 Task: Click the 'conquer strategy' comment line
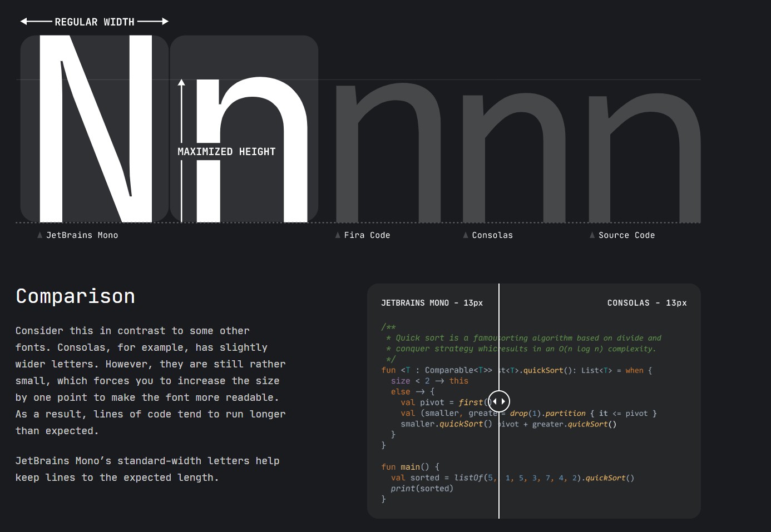(x=521, y=349)
